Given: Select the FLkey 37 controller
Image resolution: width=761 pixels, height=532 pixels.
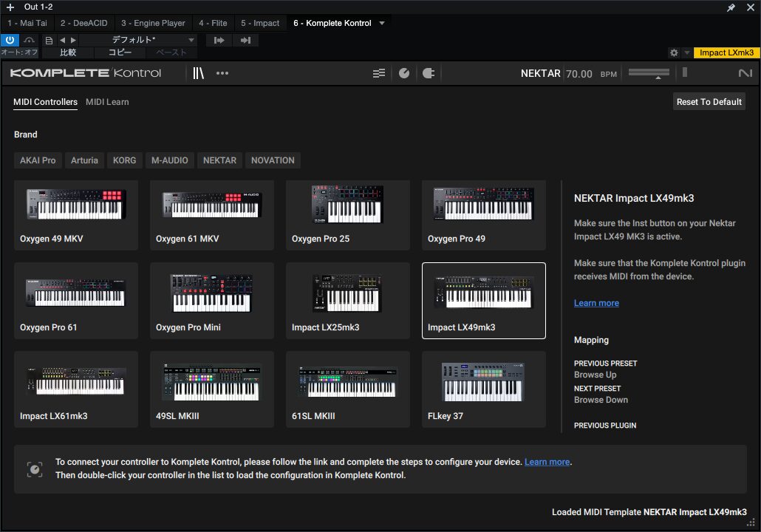Looking at the screenshot, I should (484, 389).
